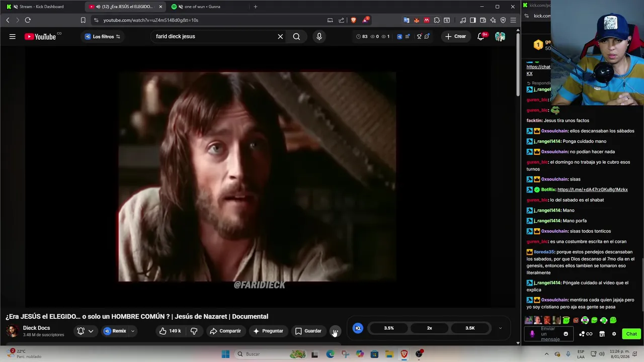Like the video showing 149 k
Viewport: 644px width, 362px height.
click(x=170, y=331)
